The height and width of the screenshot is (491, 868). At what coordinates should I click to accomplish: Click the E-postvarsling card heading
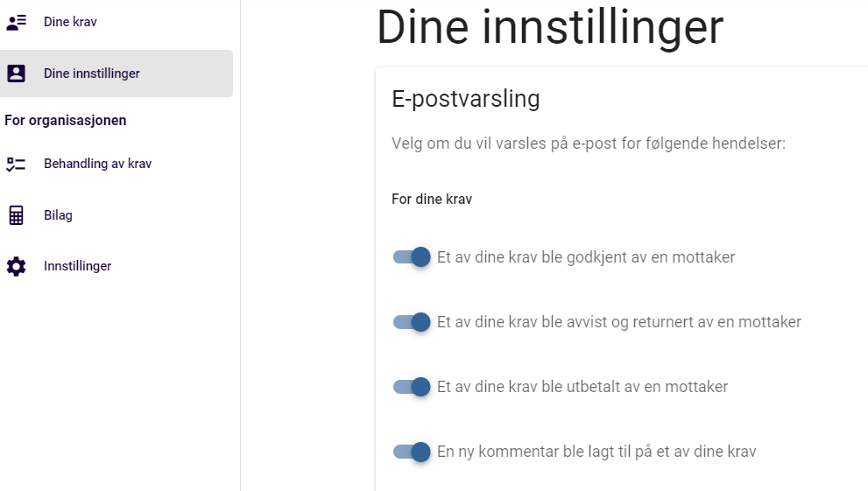pos(466,99)
